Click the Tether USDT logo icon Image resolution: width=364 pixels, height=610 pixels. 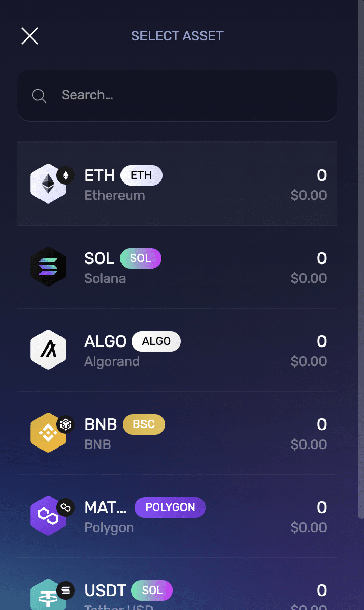coord(47,597)
